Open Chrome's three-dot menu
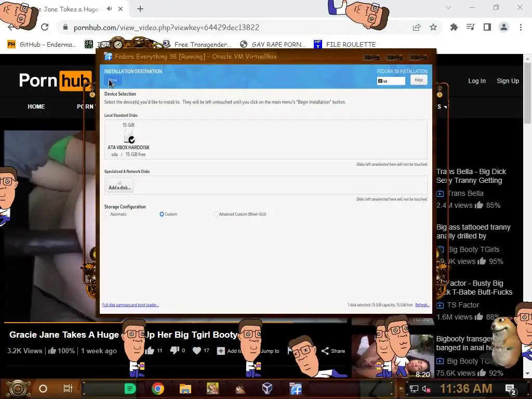The width and height of the screenshot is (532, 399). coord(521,27)
